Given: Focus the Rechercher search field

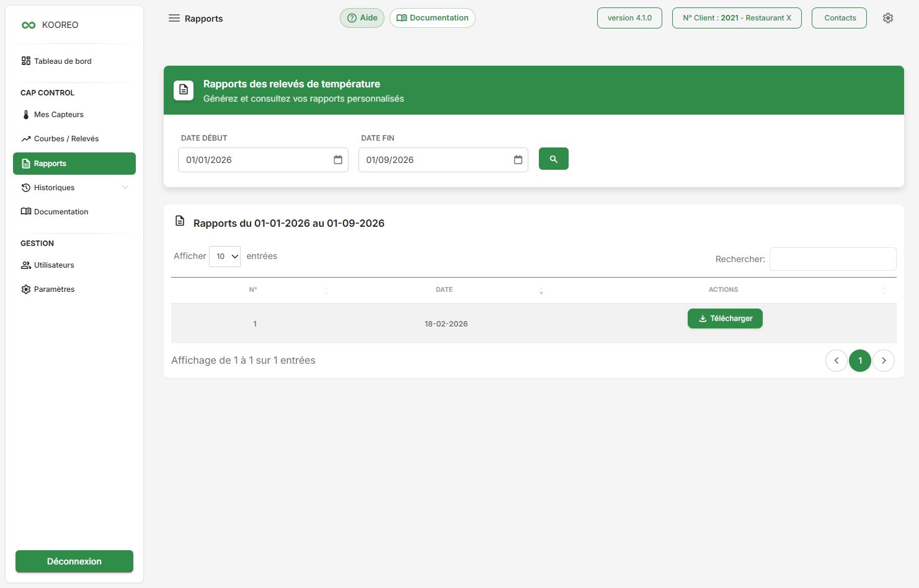Looking at the screenshot, I should [x=833, y=259].
